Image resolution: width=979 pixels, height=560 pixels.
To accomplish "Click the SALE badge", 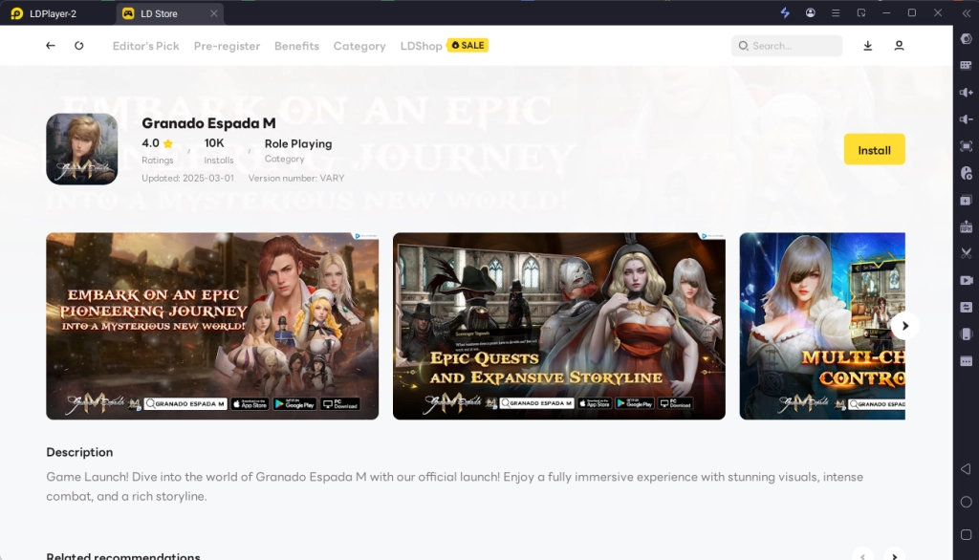I will coord(468,45).
